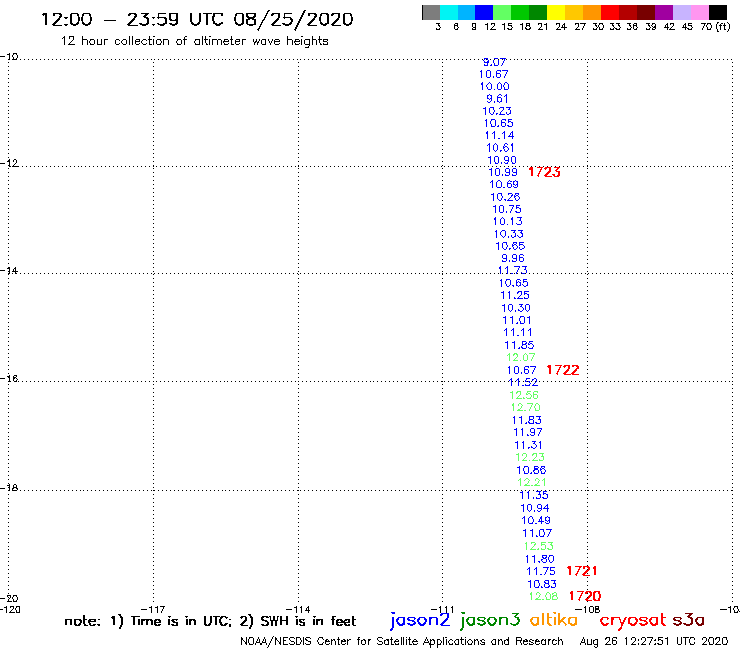Click the 9.96 wave height reading

pos(513,258)
